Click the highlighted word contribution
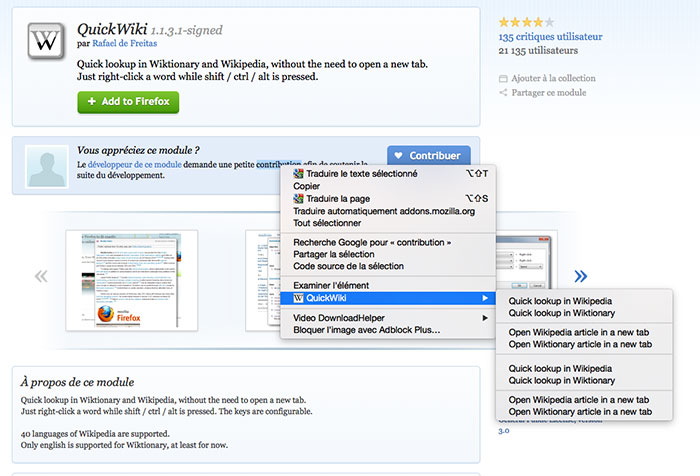 279,164
